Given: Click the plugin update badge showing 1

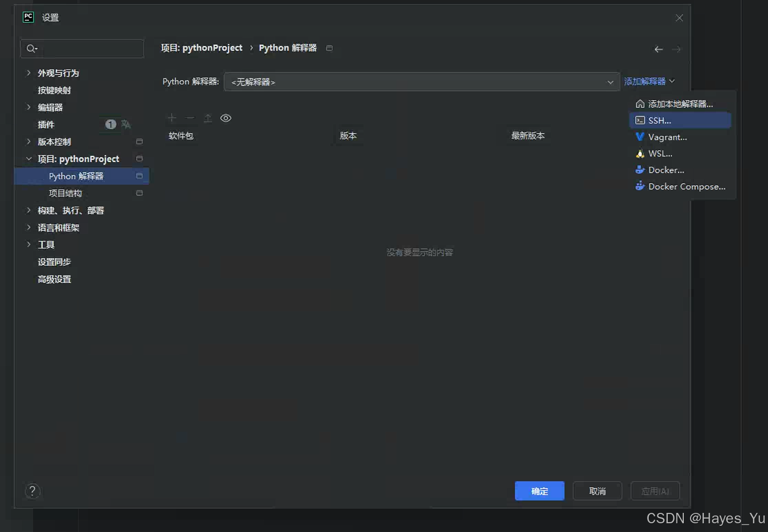Looking at the screenshot, I should click(111, 124).
